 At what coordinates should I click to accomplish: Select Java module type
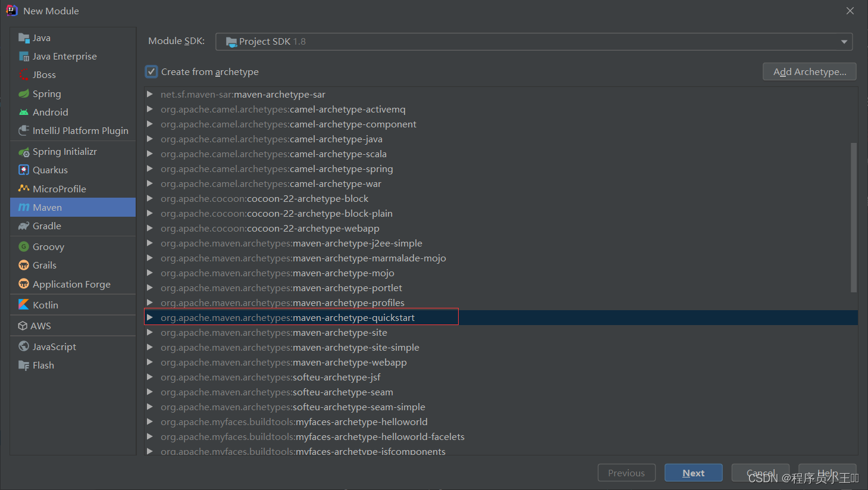(73, 38)
